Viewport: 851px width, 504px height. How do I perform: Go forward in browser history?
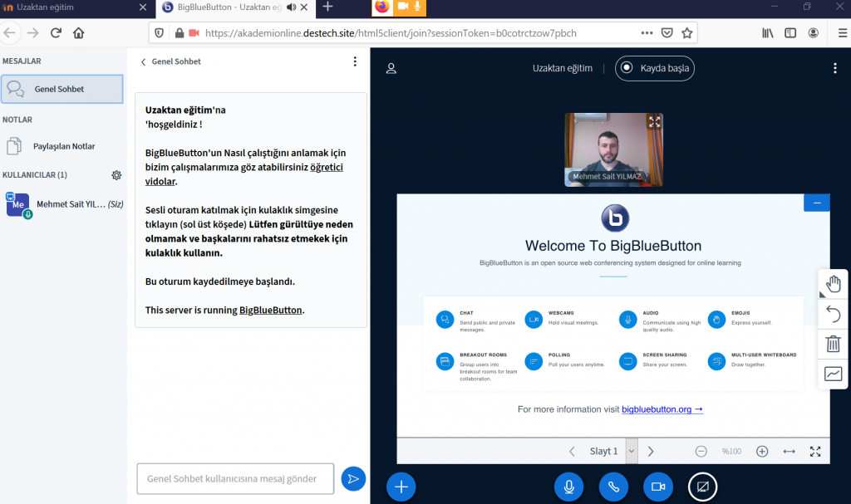click(x=33, y=33)
